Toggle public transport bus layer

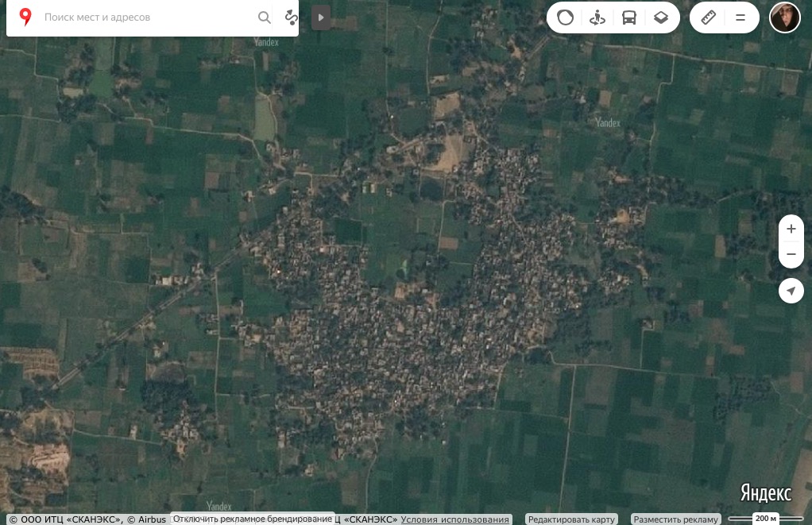click(x=628, y=17)
